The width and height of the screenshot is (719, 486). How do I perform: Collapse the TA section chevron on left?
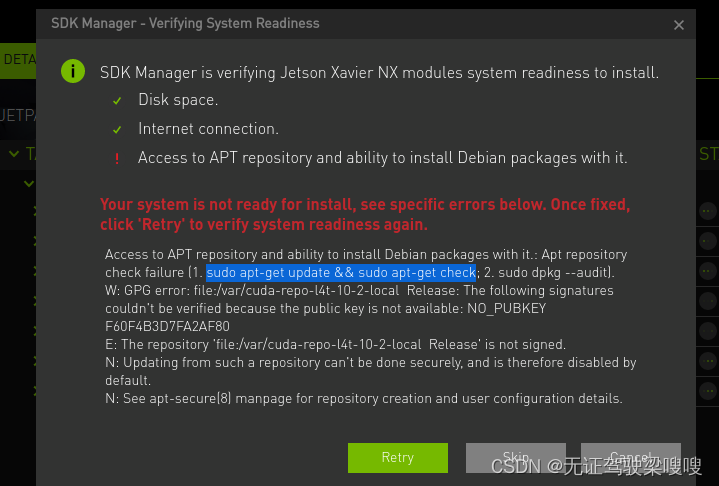click(x=14, y=154)
